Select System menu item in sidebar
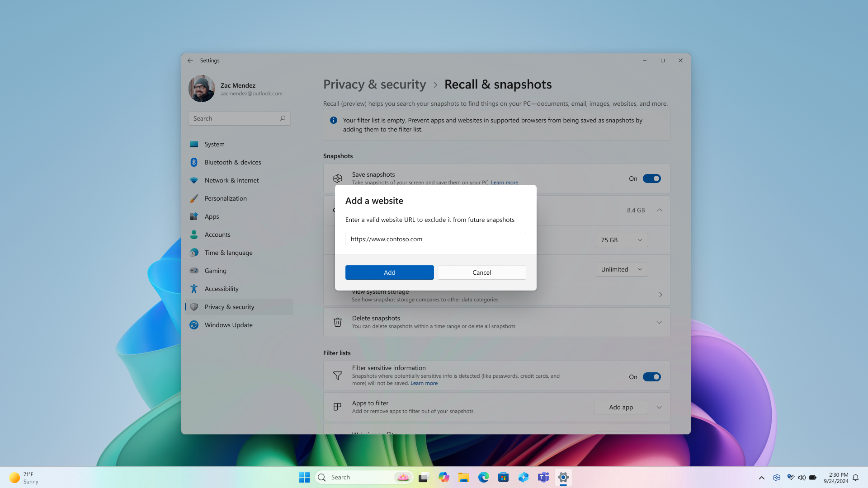The image size is (868, 488). click(x=215, y=144)
